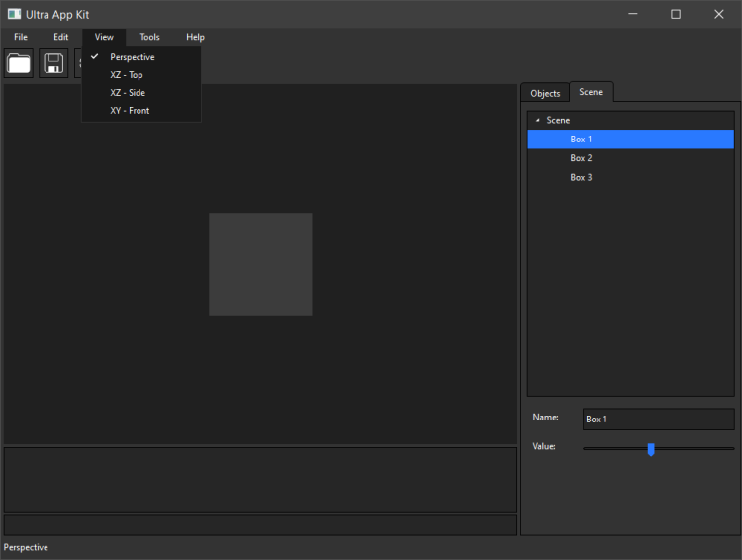Open the Tools menu
The height and width of the screenshot is (560, 742).
coord(149,37)
